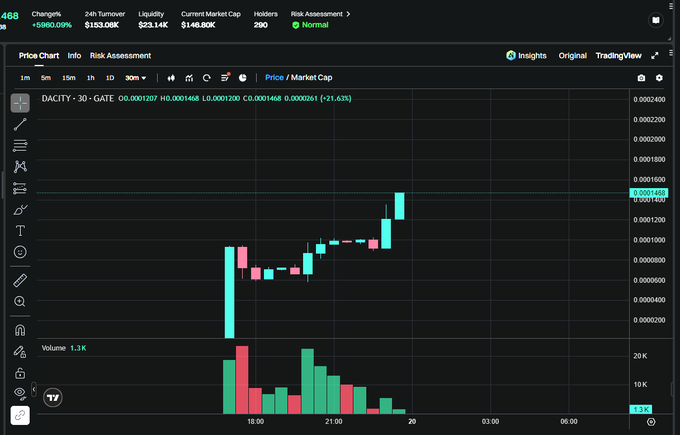Viewport: 680px width, 435px height.
Task: Click the Volume indicator label
Action: 53,348
